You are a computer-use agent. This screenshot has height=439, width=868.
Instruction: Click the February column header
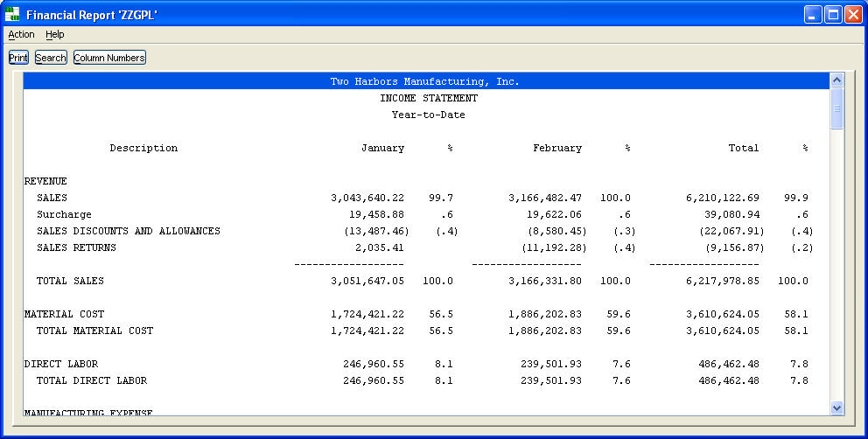[557, 148]
